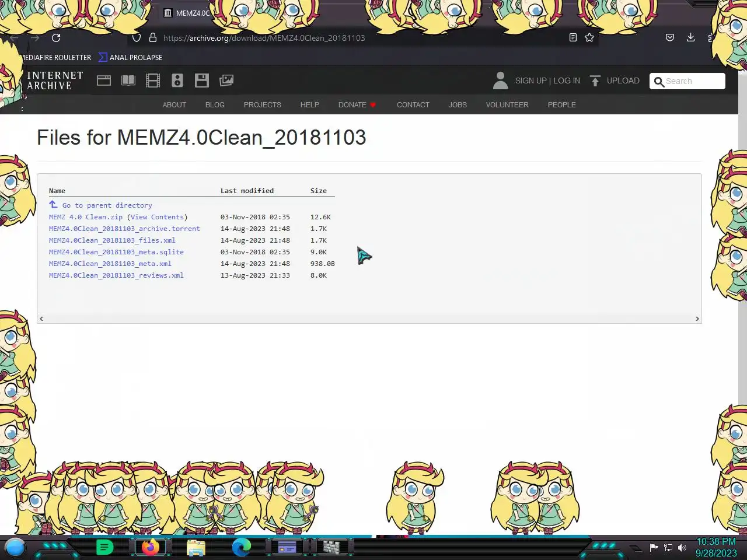The image size is (747, 560).
Task: Click the LOG IN link
Action: tap(567, 80)
